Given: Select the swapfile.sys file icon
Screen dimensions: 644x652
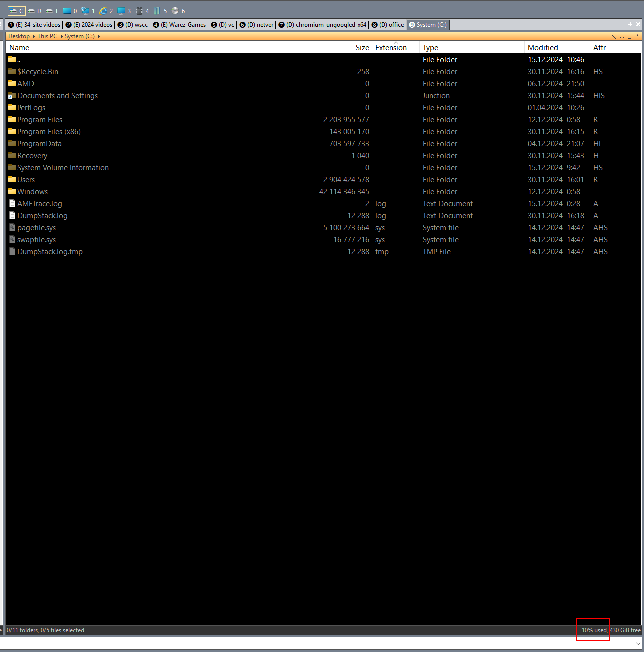Looking at the screenshot, I should click(x=12, y=239).
